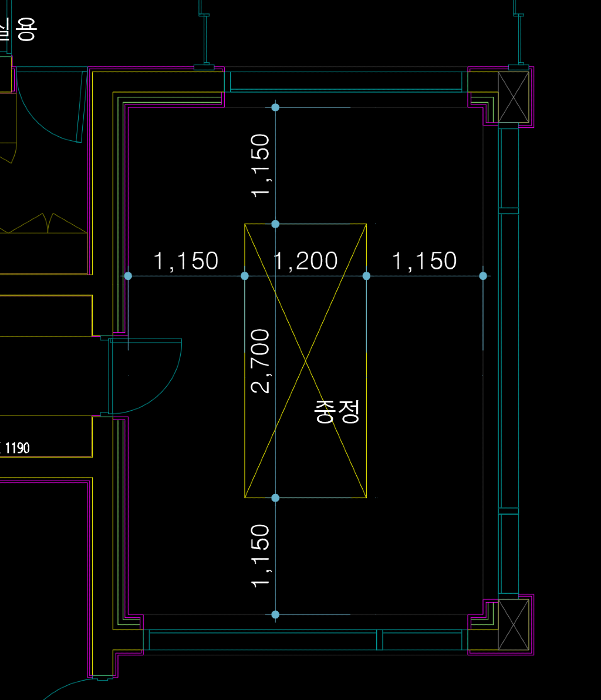Pick the grip point at the room's top wall

pos(275,107)
